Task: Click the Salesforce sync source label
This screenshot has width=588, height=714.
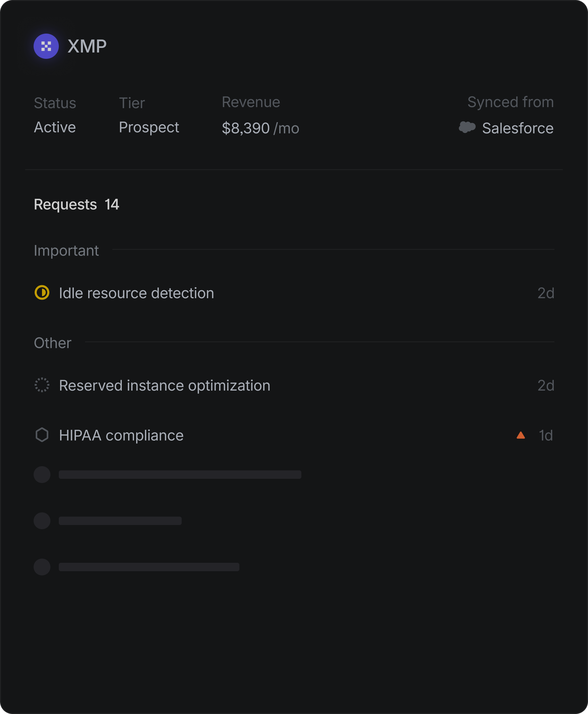Action: pos(517,128)
